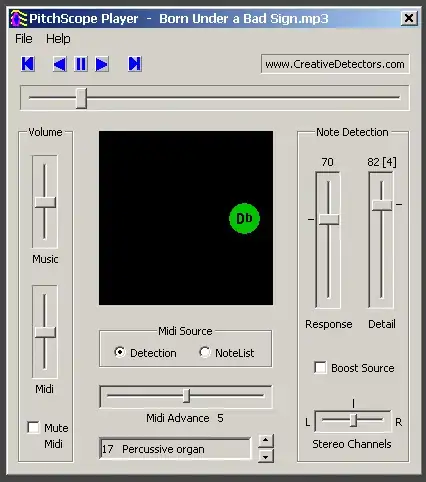Check the Boost Source option
Image resolution: width=426 pixels, height=482 pixels.
[x=320, y=368]
